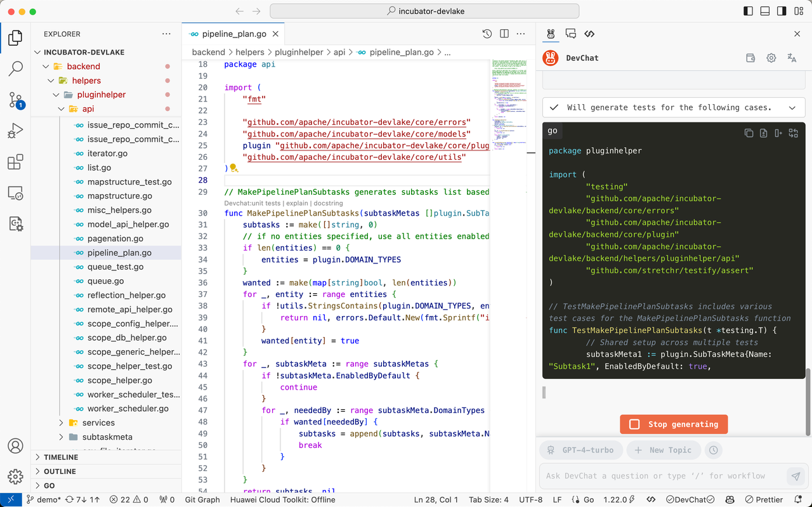This screenshot has width=812, height=507.
Task: Click Prettier in status bar
Action: [764, 499]
